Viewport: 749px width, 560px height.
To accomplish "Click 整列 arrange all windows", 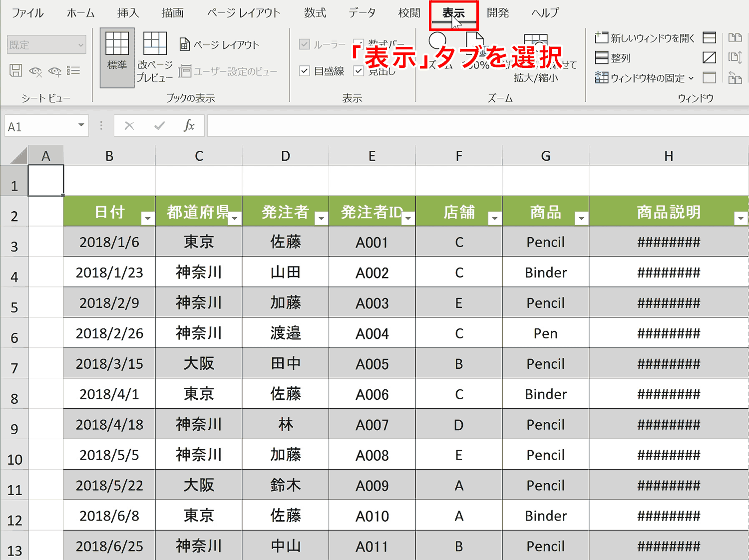I will [x=613, y=58].
